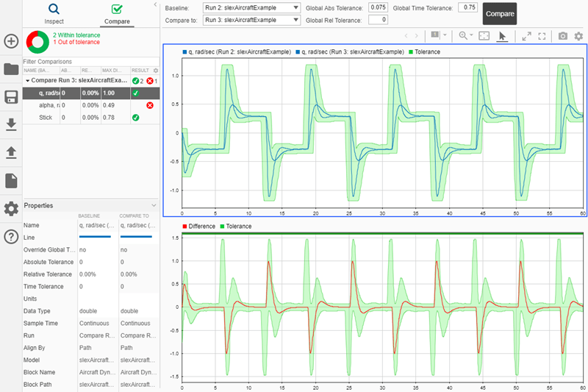Select the zoom magnifier tool
588x392 pixels.
pos(463,35)
